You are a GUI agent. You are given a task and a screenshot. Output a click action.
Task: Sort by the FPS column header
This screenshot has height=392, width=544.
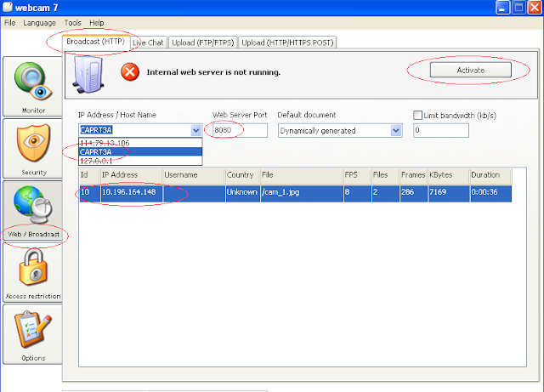click(357, 175)
